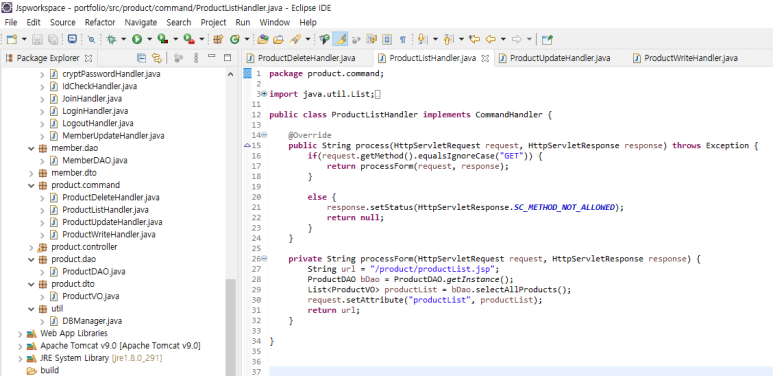
Task: Select ProductDAO.java in Package Explorer
Action: pos(94,272)
